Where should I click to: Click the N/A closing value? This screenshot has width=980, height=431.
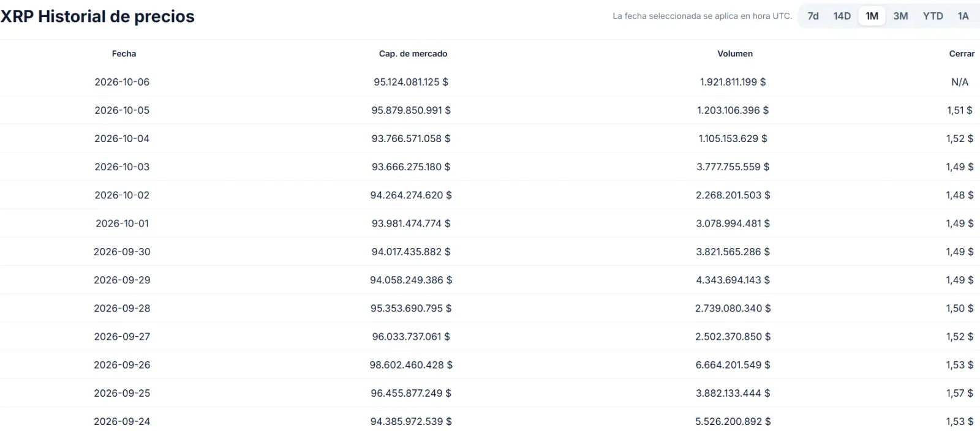(x=960, y=82)
